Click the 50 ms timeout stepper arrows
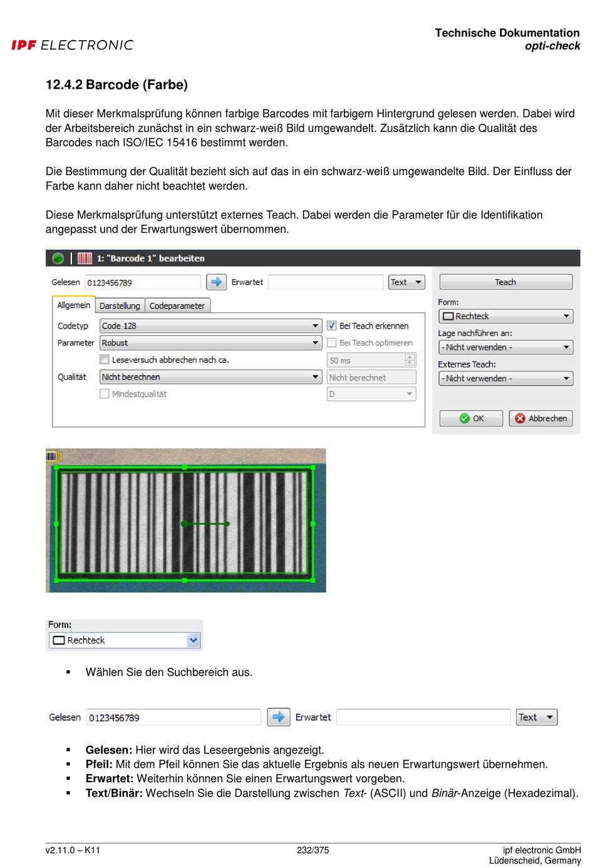Viewport: 595px width, 868px height. 410,360
